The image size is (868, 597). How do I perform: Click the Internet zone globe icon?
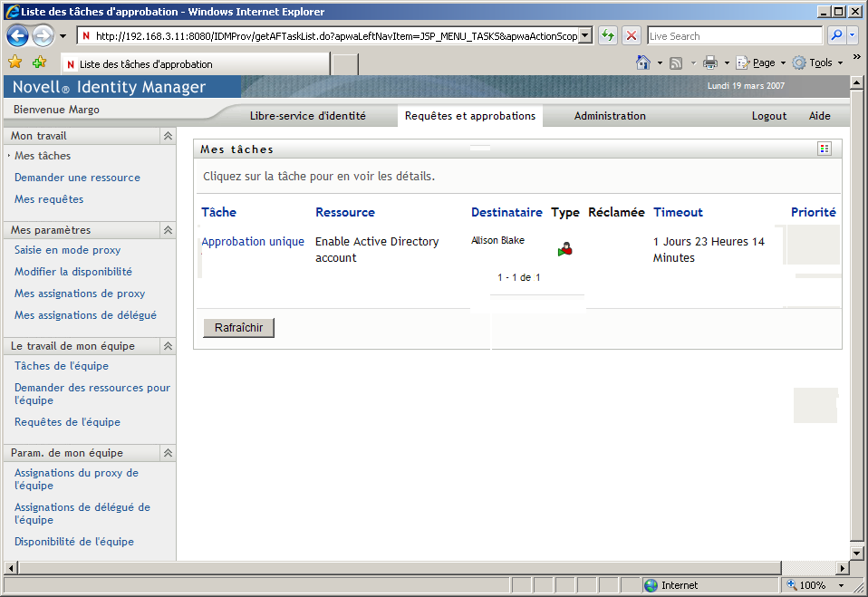pyautogui.click(x=651, y=585)
